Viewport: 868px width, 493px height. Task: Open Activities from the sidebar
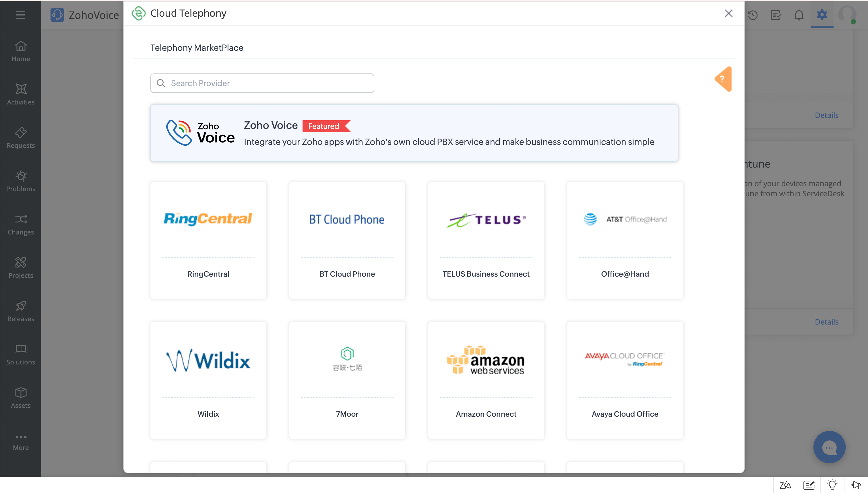click(21, 94)
